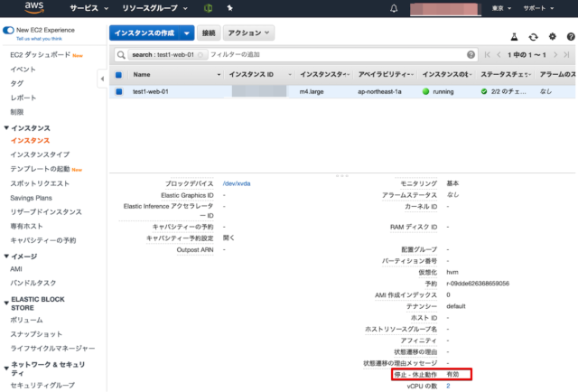Open セキュリティグループ in the sidebar
This screenshot has height=392, width=578.
pos(42,386)
